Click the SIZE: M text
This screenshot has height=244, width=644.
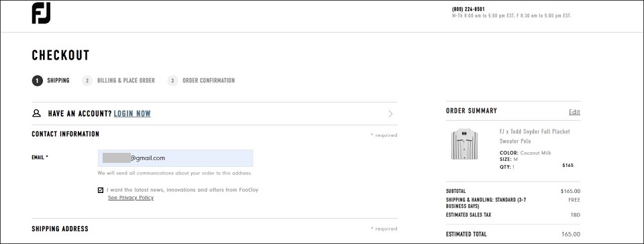[x=508, y=159]
